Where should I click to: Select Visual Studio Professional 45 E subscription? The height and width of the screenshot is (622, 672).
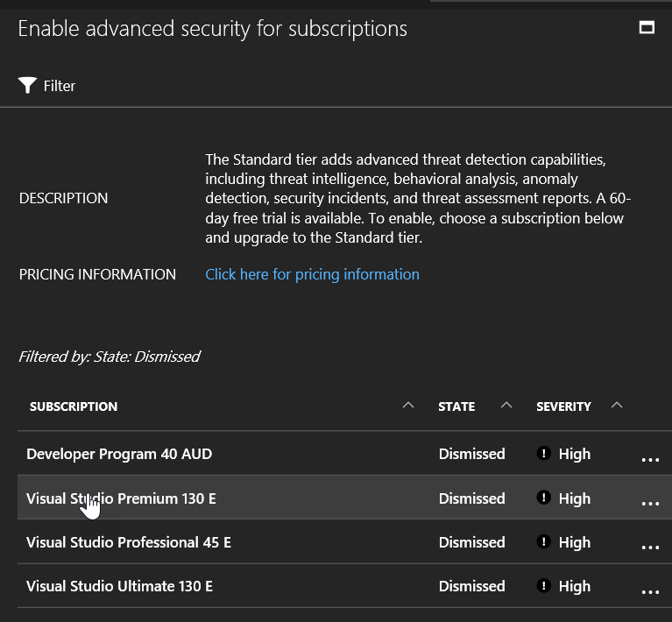coord(129,542)
